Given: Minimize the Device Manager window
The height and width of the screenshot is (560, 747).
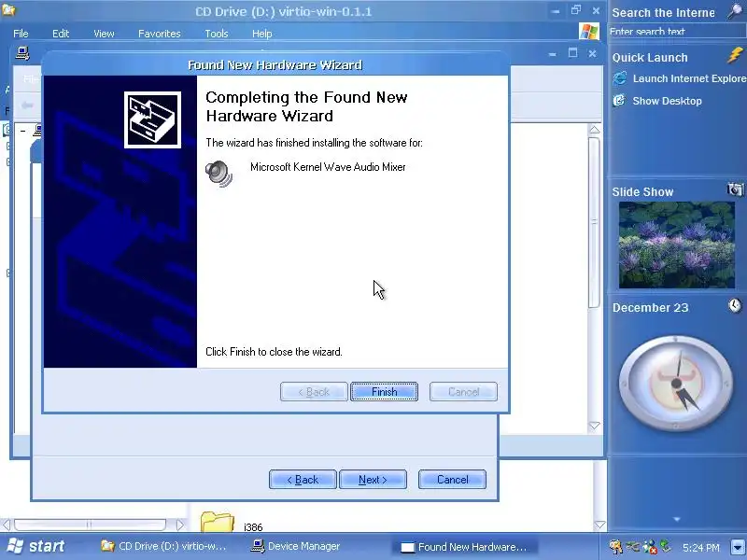Looking at the screenshot, I should coord(553,54).
